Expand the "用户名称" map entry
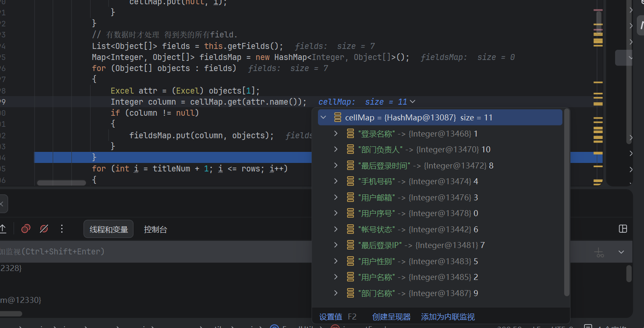Screen dimensions: 644x328 click(336, 277)
